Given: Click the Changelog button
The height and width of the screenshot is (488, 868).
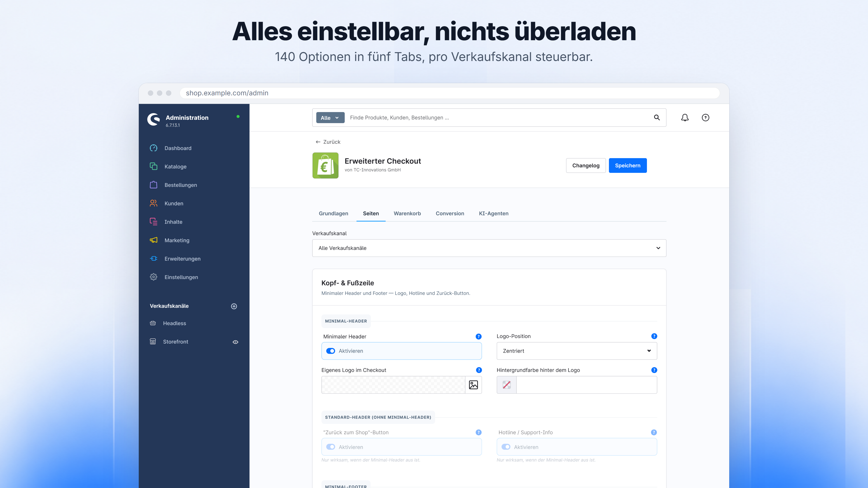Looking at the screenshot, I should (586, 165).
